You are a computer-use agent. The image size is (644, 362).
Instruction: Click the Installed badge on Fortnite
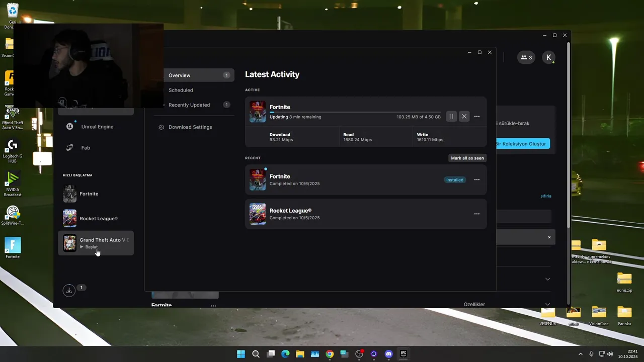pos(454,180)
